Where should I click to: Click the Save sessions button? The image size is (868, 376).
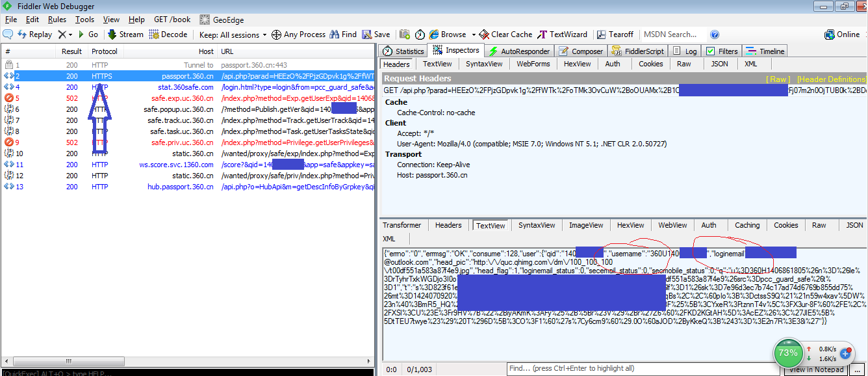(x=376, y=34)
